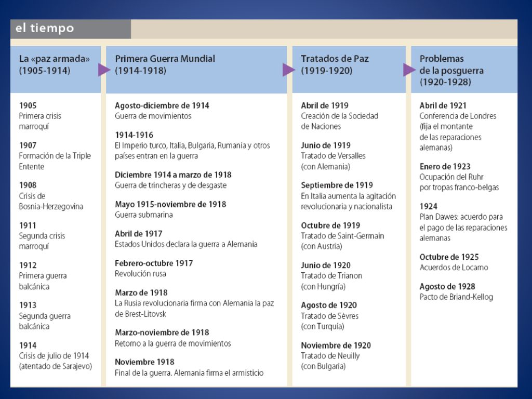
Task: Click 'Agosto de 1928' date
Action: coord(447,287)
